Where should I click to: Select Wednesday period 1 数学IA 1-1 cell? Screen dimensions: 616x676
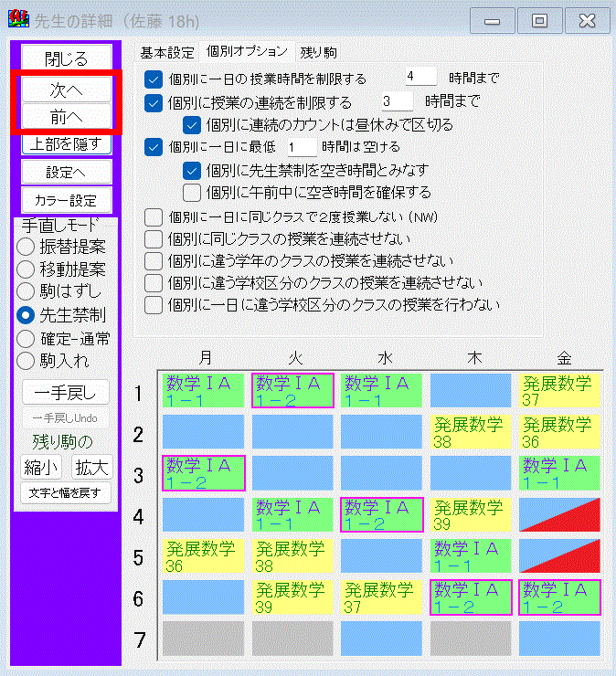pos(381,391)
